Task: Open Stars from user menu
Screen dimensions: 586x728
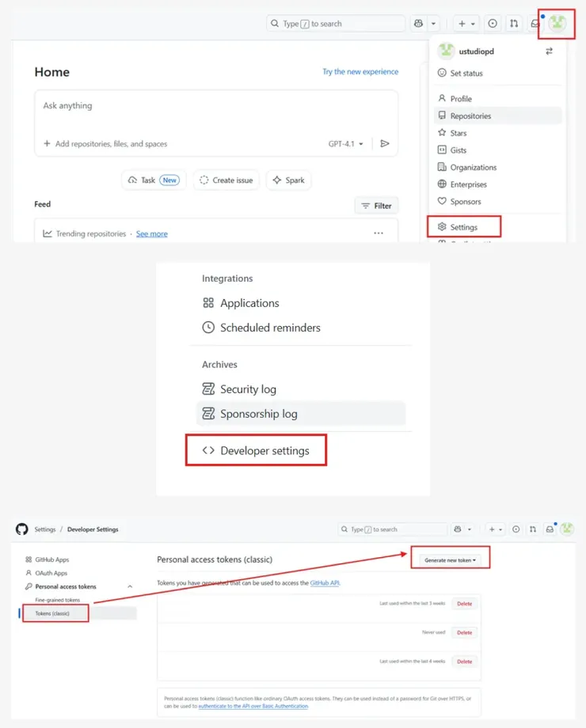Action: [459, 133]
